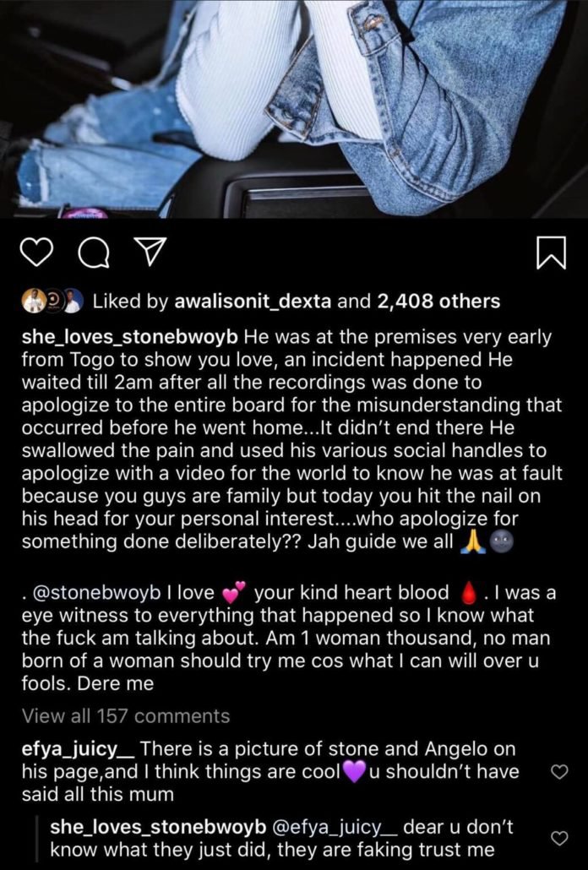Tap the post photo of denim jeans

click(x=294, y=109)
